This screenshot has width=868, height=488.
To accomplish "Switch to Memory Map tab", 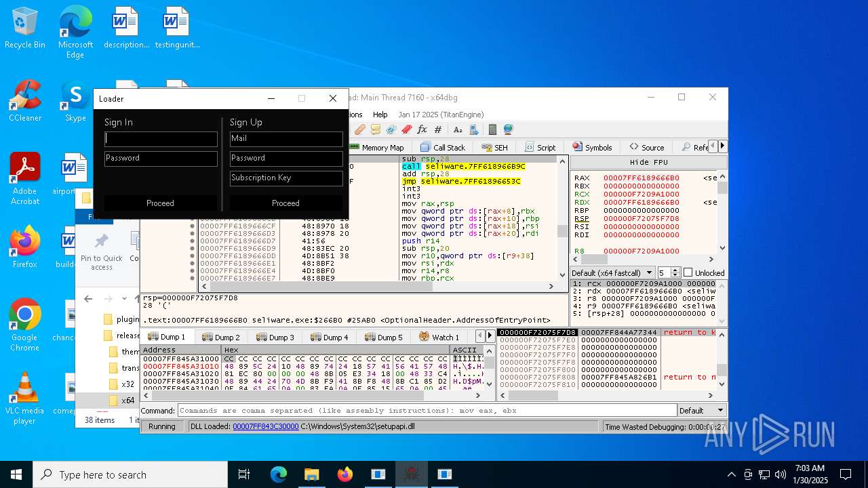I will (376, 147).
